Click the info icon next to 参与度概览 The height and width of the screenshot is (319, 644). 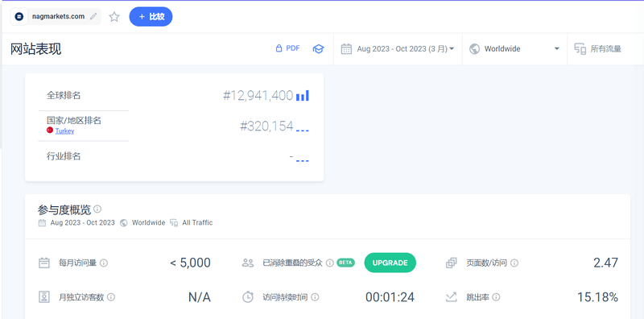[x=97, y=209]
